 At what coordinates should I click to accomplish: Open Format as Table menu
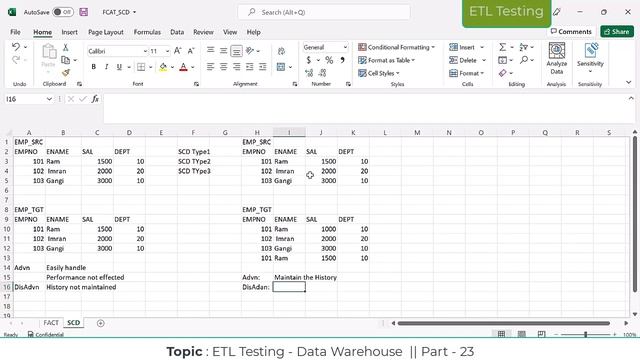[x=386, y=60]
